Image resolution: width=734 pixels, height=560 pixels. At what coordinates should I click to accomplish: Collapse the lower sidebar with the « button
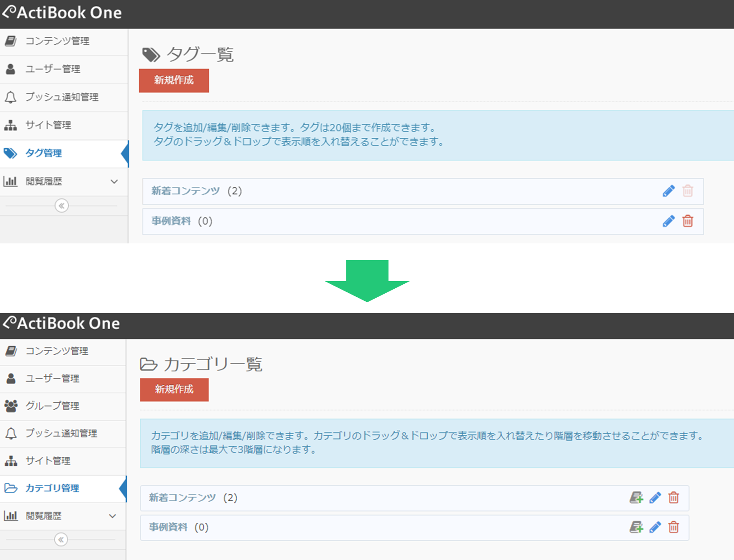tap(60, 539)
